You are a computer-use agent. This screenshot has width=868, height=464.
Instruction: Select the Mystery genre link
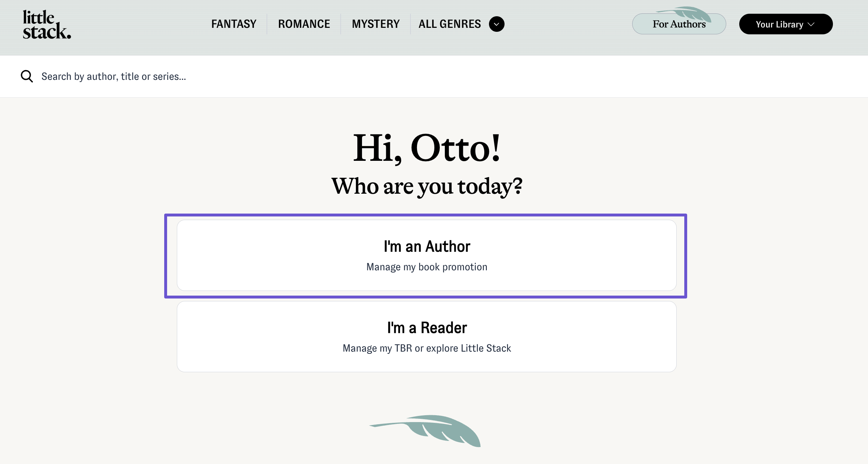tap(375, 24)
